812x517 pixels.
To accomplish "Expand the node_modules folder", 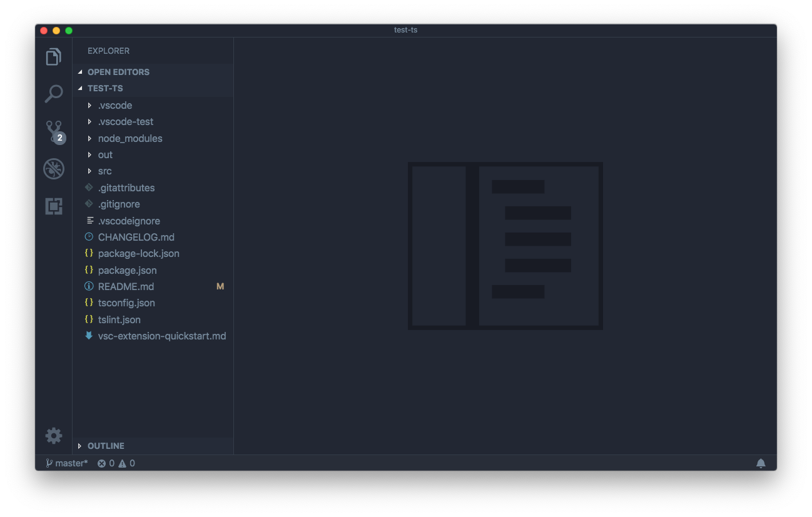I will tap(153, 138).
